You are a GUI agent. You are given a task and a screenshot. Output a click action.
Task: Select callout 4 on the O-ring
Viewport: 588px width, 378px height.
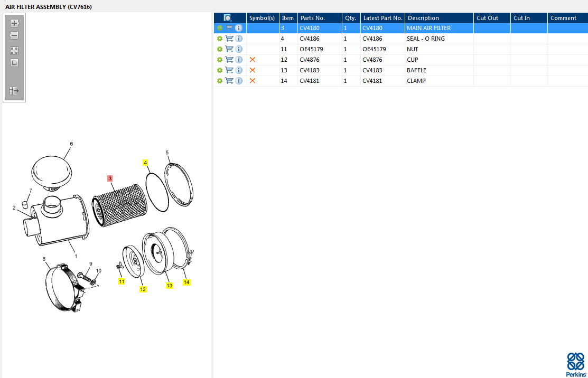click(145, 163)
